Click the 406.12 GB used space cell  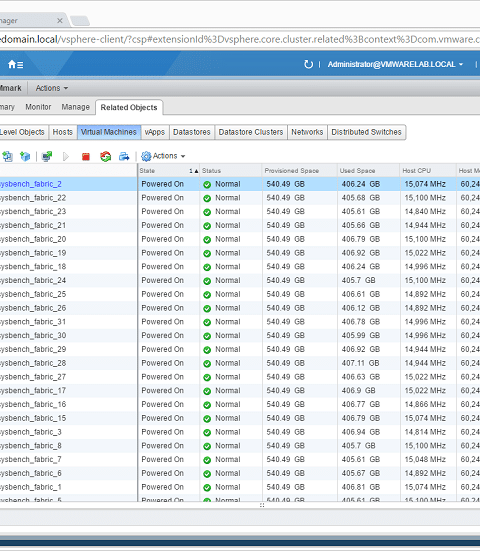[361, 308]
